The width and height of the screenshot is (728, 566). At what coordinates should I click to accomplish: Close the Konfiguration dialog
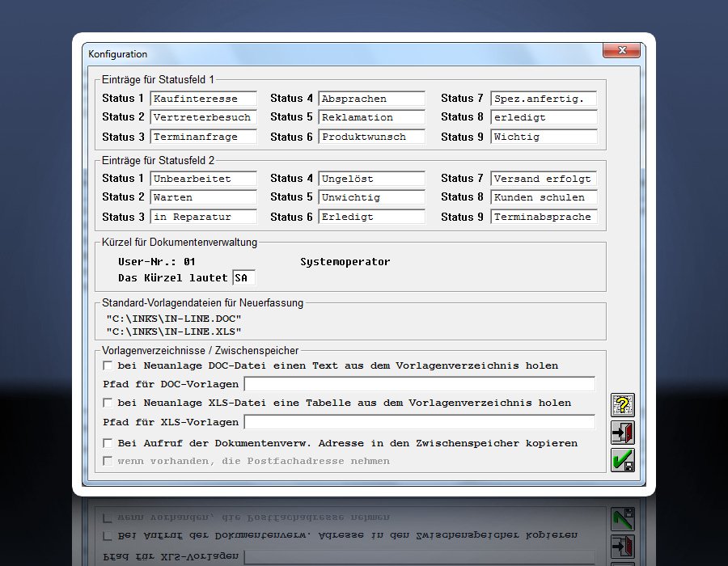621,50
